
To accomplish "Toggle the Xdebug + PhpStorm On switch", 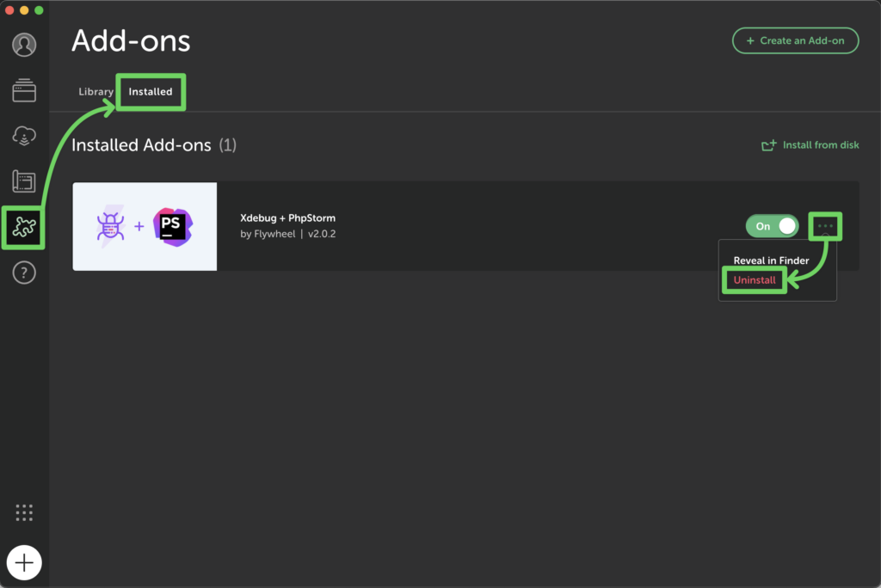I will pos(772,226).
